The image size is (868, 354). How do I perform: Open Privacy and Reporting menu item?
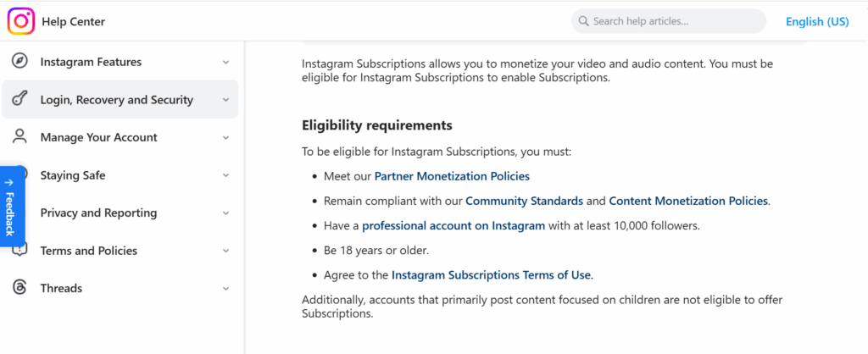[120, 213]
